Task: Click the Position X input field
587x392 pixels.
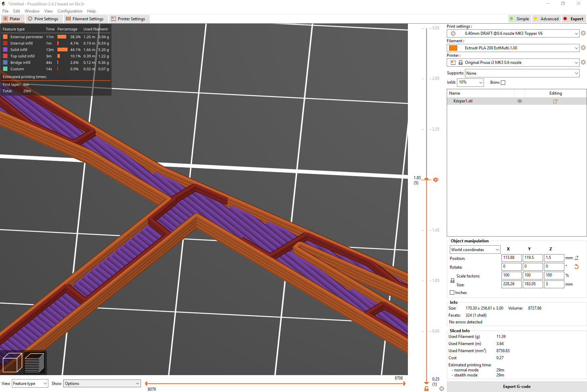Action: click(511, 258)
